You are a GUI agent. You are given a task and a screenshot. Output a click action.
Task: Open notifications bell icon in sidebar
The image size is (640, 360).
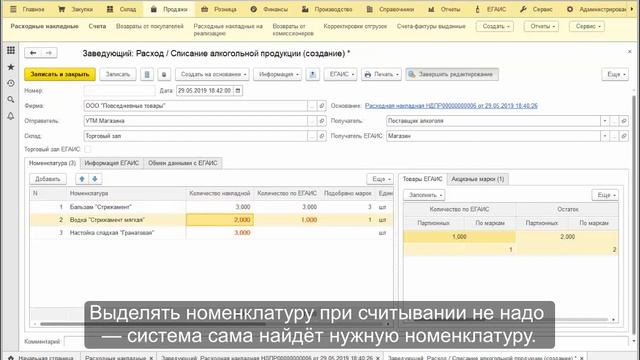click(11, 116)
